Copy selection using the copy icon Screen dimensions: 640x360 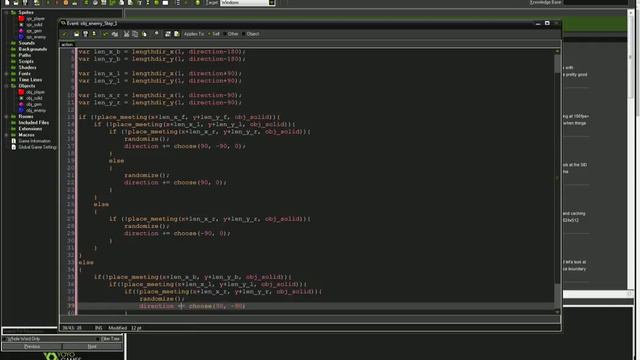[135, 34]
